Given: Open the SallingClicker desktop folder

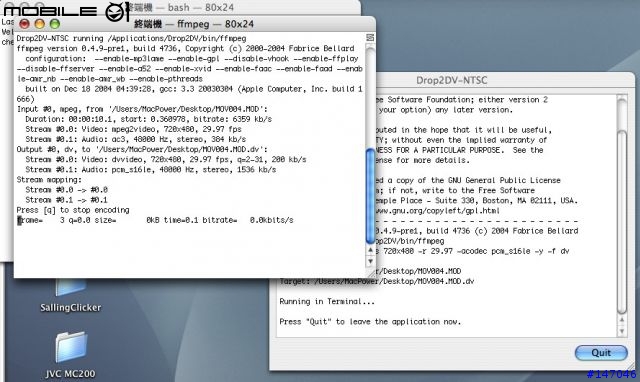Looking at the screenshot, I should coord(70,295).
